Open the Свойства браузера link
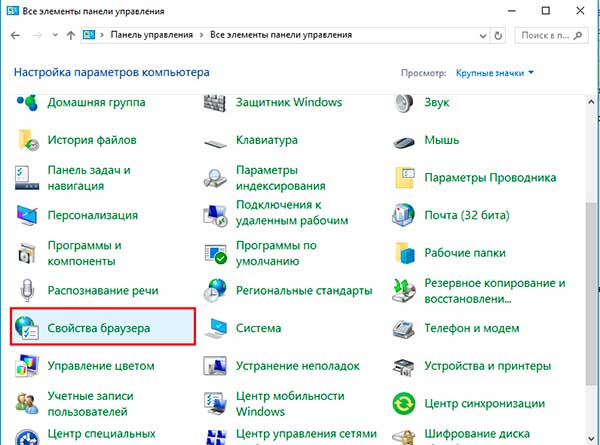This screenshot has width=600, height=445. coord(99,328)
